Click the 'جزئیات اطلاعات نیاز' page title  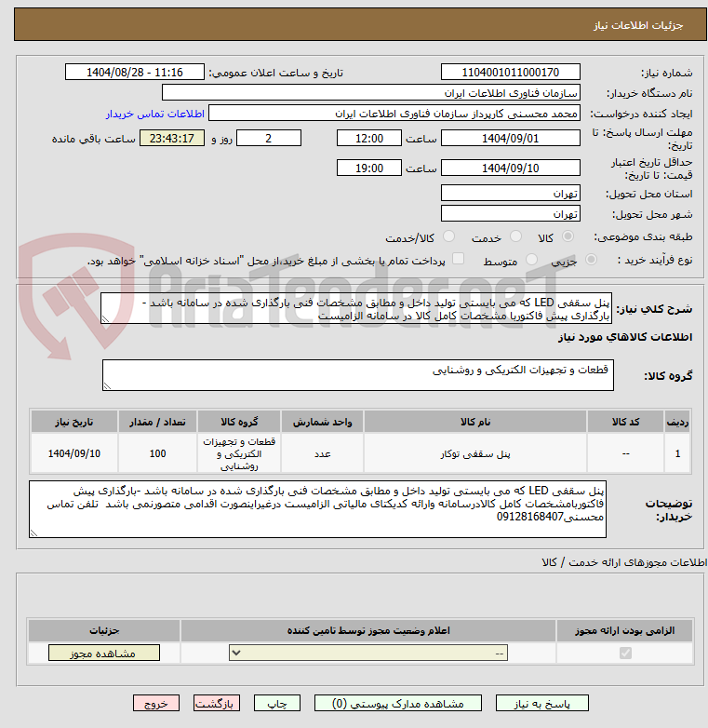click(x=638, y=25)
